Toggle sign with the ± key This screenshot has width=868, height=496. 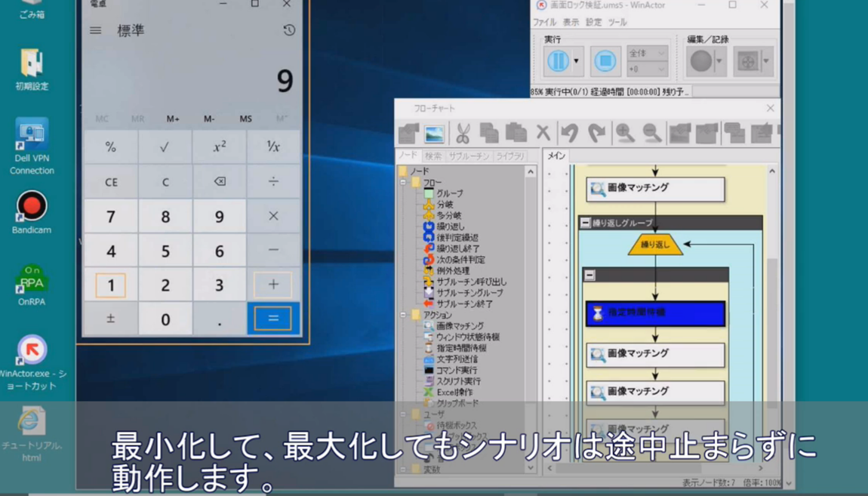111,319
